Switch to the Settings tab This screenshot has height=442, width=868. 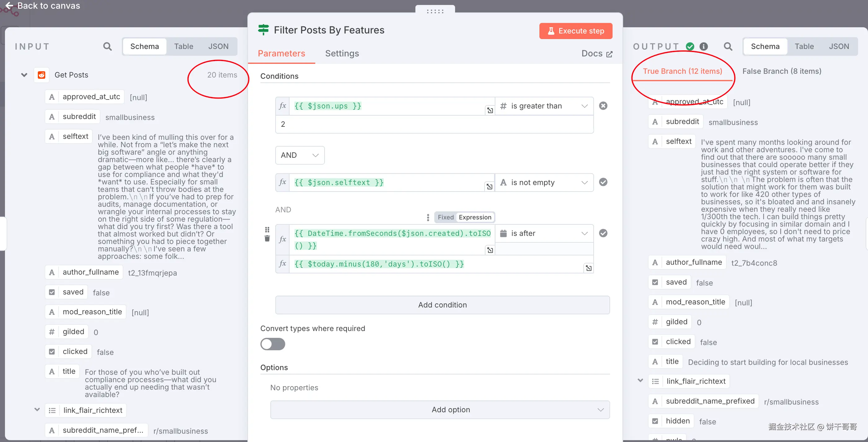(x=342, y=53)
